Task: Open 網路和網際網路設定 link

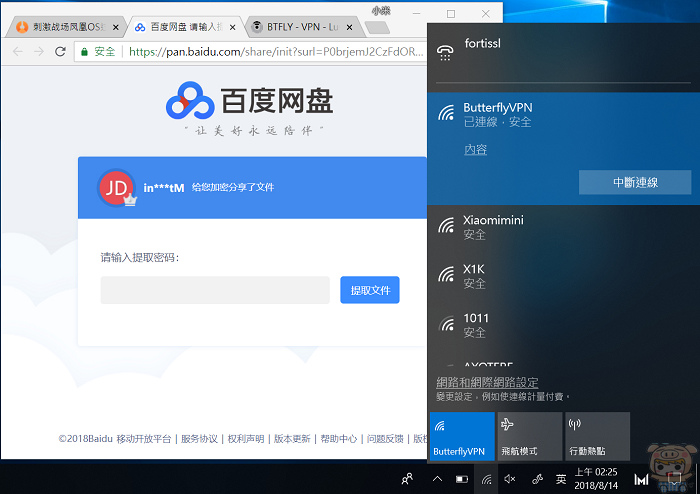Action: click(x=487, y=382)
